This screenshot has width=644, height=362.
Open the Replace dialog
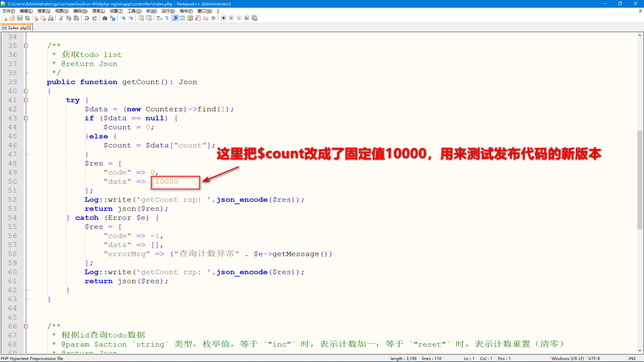(113, 18)
